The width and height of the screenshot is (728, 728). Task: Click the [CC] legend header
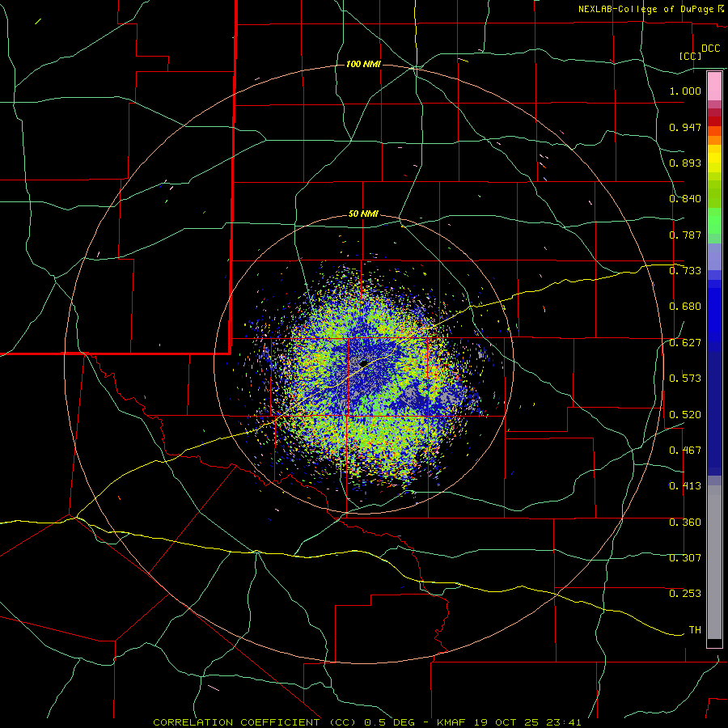click(691, 56)
